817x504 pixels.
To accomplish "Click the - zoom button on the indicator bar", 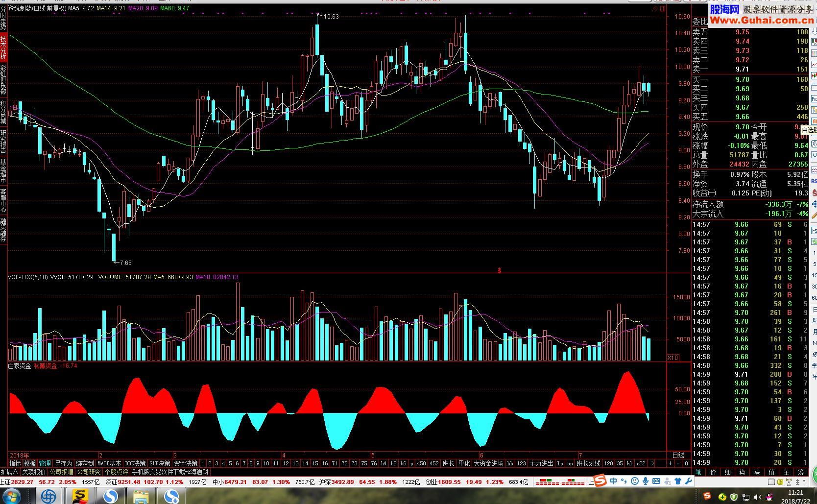I will [678, 463].
